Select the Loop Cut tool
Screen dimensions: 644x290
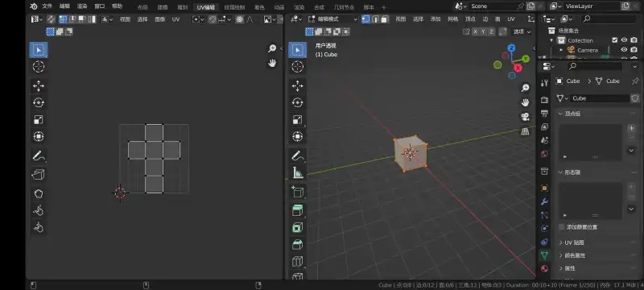click(x=297, y=261)
